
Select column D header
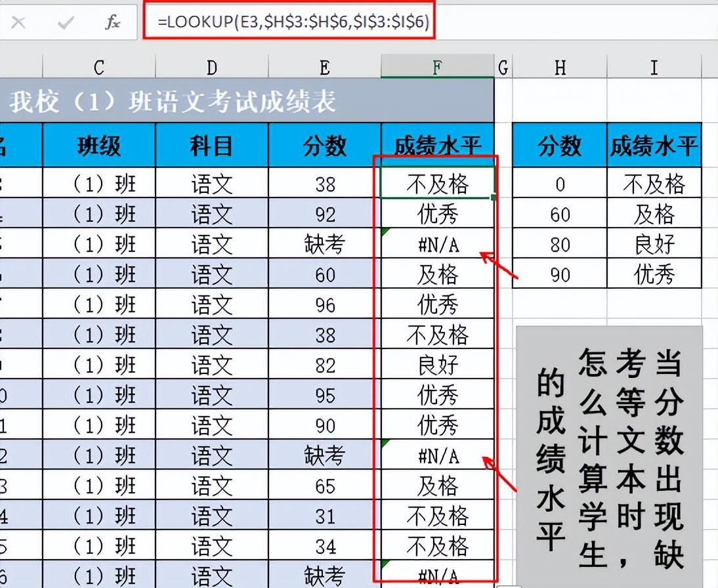211,68
